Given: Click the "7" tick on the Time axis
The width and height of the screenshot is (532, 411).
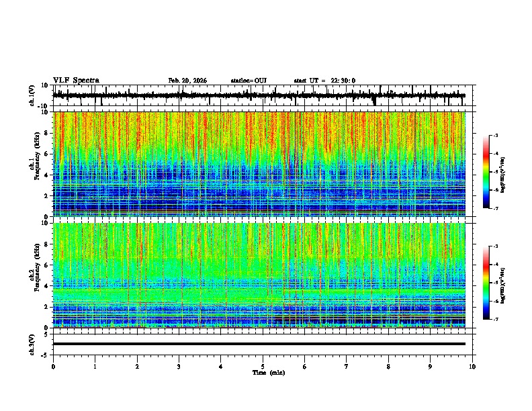Looking at the screenshot, I should click(x=347, y=367).
